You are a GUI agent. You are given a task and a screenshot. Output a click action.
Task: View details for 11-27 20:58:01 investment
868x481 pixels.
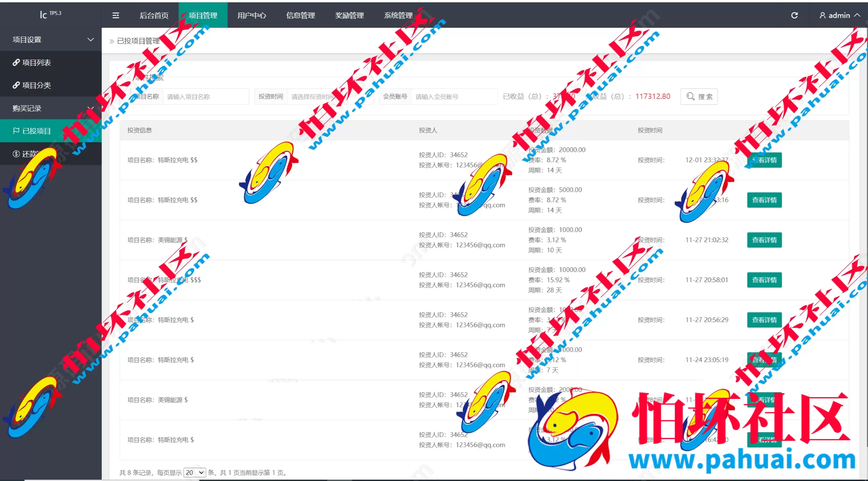764,280
